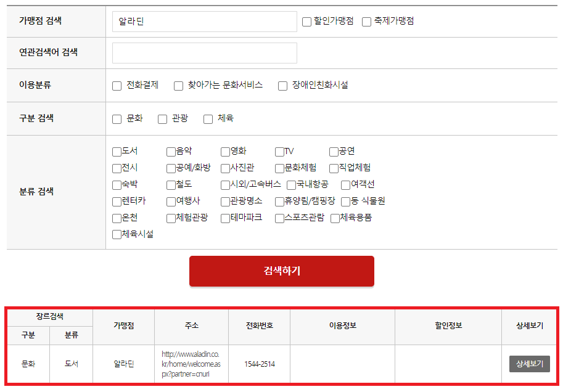Enable the 장애인친화시설 filter

pos(283,86)
